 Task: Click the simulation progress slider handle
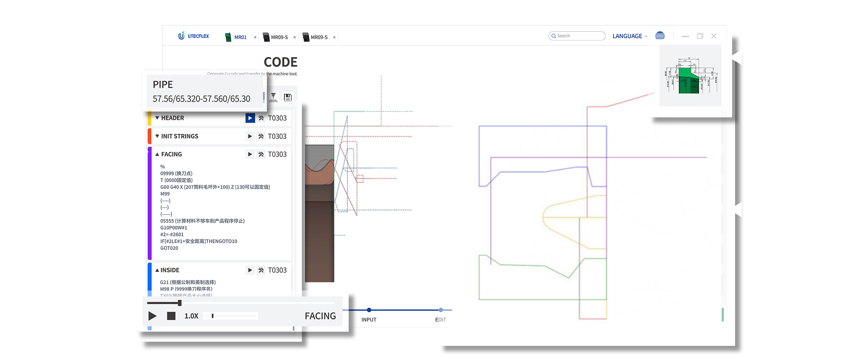(180, 303)
